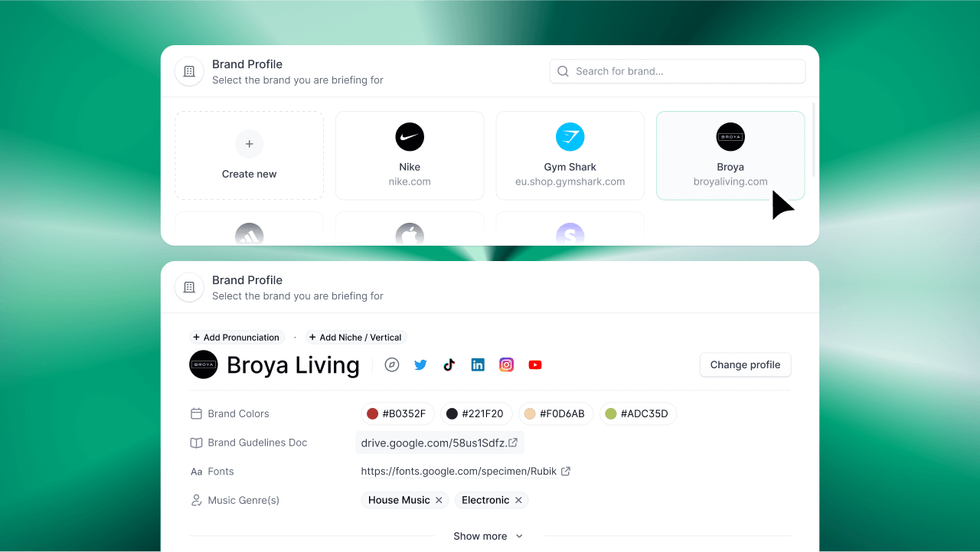Remove the Electronic genre tag
This screenshot has width=980, height=552.
518,500
